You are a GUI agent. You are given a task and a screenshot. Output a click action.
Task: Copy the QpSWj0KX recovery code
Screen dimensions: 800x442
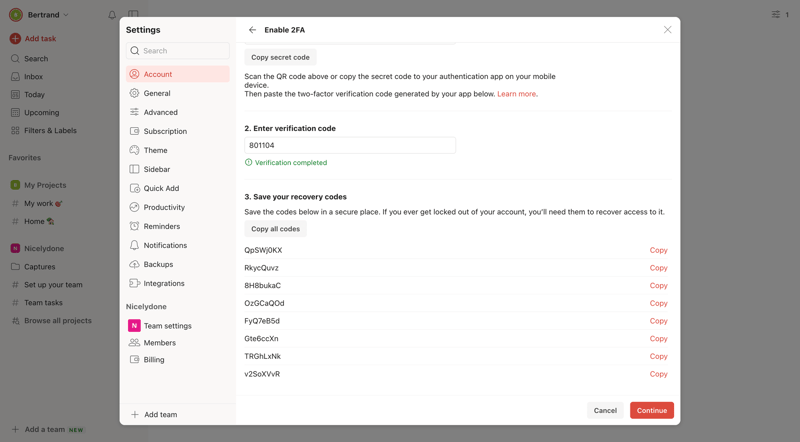[x=658, y=250]
